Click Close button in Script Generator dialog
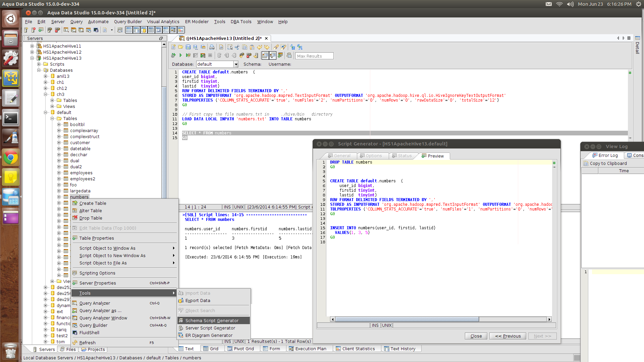The height and width of the screenshot is (362, 644). 476,336
